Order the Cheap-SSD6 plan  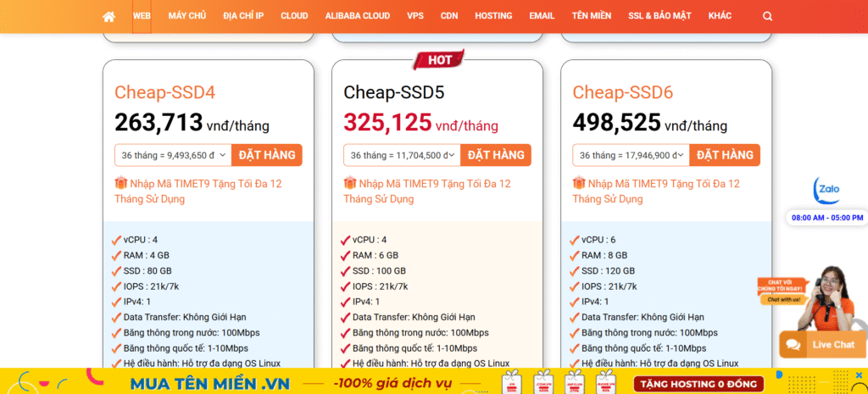click(x=725, y=155)
